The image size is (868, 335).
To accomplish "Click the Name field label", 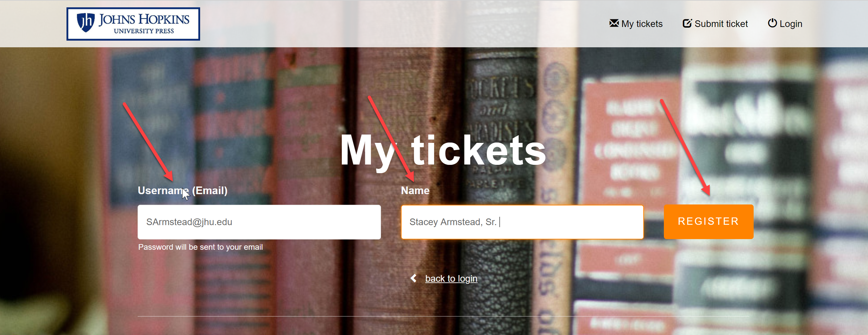I will coord(415,190).
